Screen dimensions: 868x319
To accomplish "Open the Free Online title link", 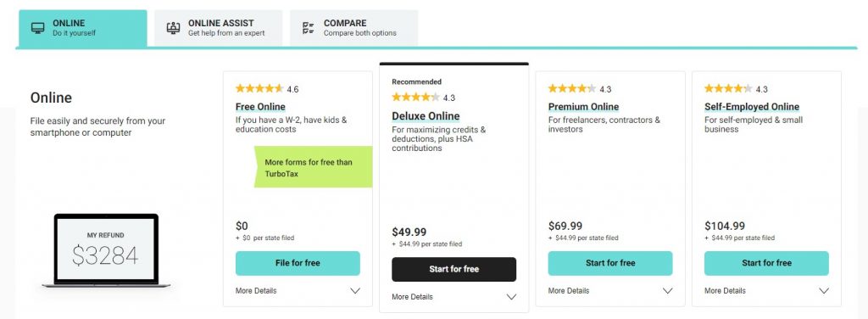I will tap(260, 107).
